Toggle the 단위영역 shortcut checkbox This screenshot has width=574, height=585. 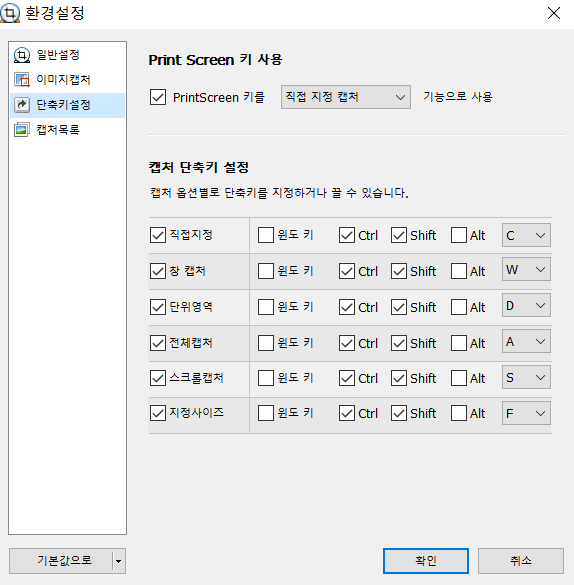[x=158, y=307]
